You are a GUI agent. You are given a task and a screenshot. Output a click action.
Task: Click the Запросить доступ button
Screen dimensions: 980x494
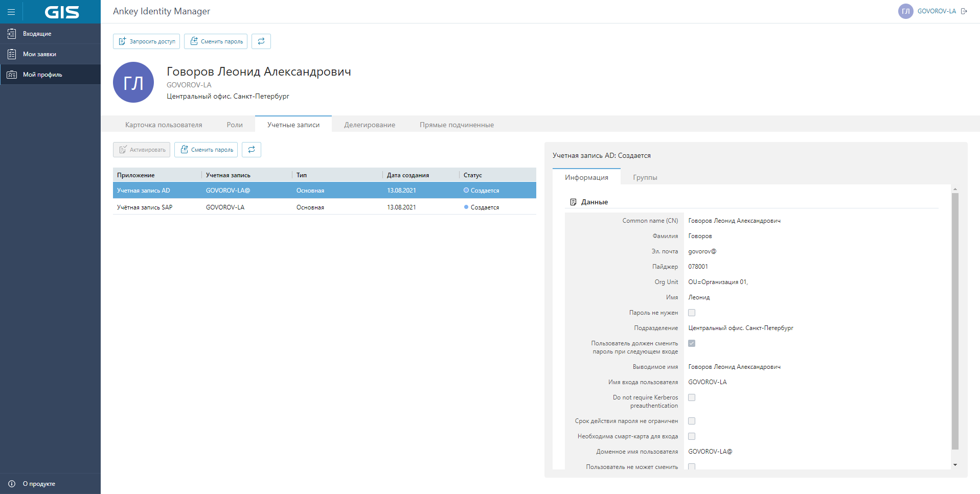click(146, 41)
